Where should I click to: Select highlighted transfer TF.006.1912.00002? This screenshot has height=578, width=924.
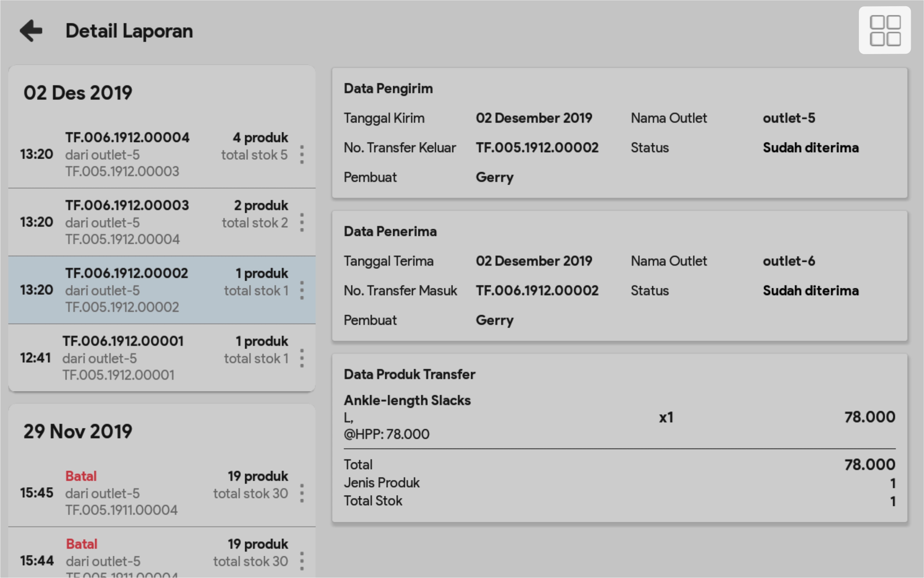click(x=153, y=290)
